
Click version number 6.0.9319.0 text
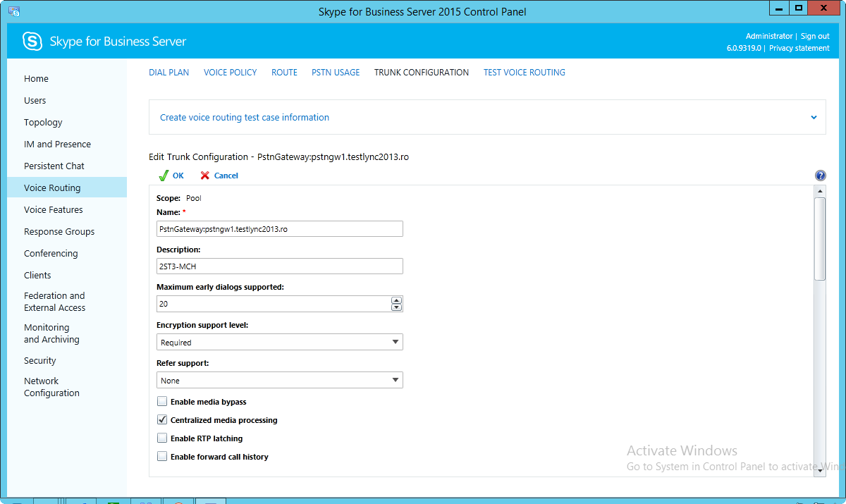click(x=744, y=48)
